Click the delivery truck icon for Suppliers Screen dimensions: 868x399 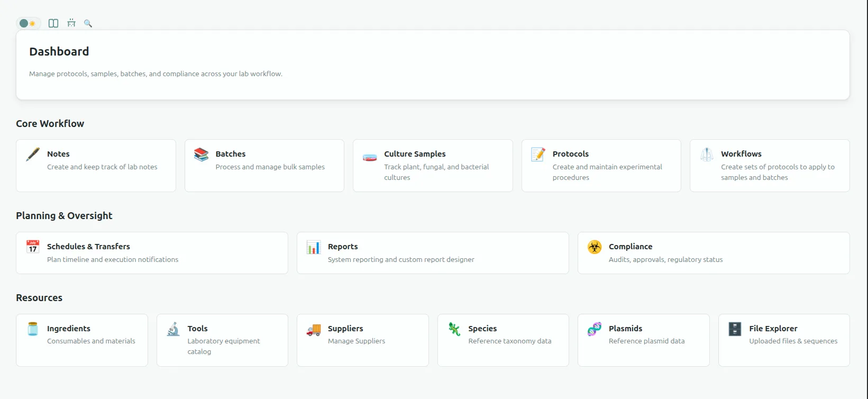pyautogui.click(x=314, y=330)
